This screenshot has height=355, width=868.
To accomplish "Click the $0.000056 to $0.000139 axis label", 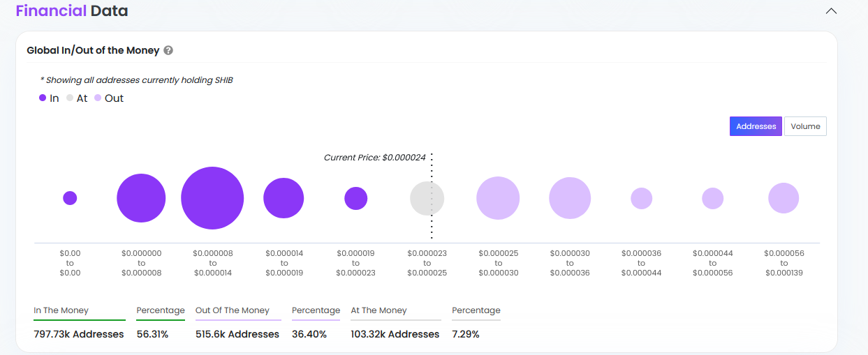I will (784, 263).
